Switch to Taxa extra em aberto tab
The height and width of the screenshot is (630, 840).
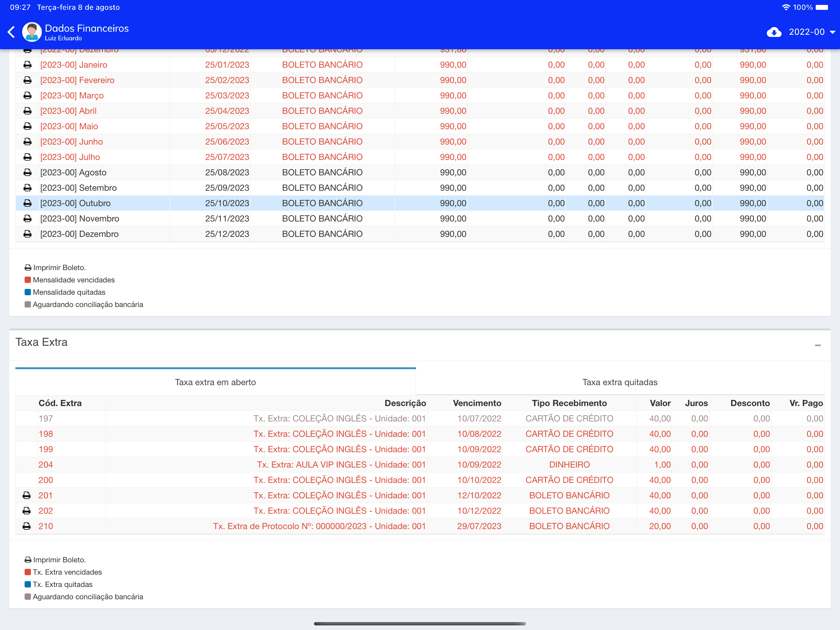215,382
